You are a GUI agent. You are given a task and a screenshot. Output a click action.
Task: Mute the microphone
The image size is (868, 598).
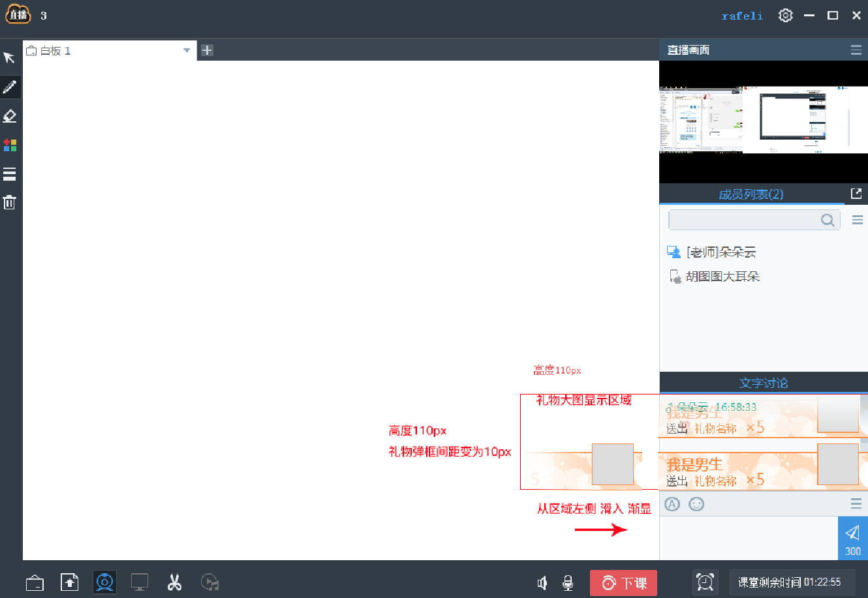(x=568, y=582)
